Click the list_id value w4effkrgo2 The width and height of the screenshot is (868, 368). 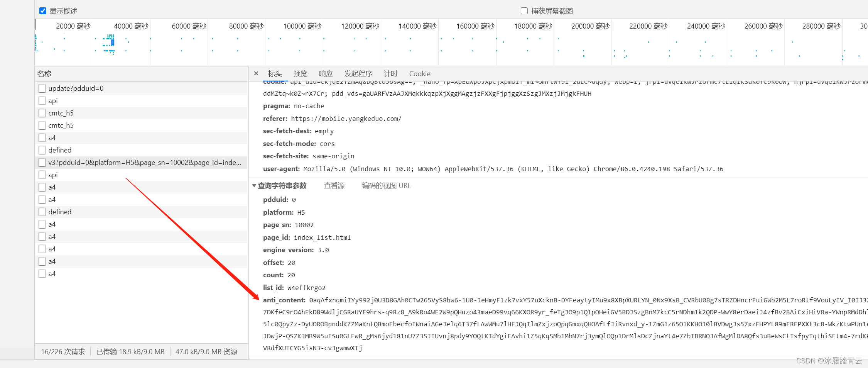pyautogui.click(x=306, y=288)
